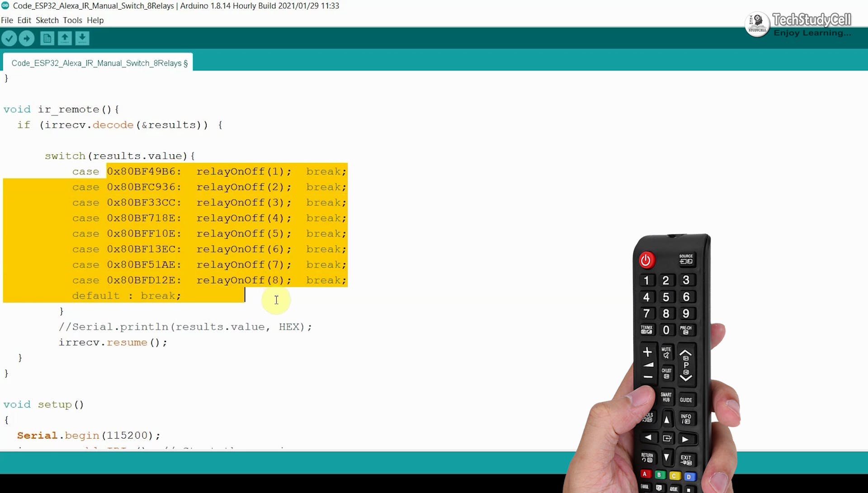Click the Verify (checkmark) button

(9, 38)
